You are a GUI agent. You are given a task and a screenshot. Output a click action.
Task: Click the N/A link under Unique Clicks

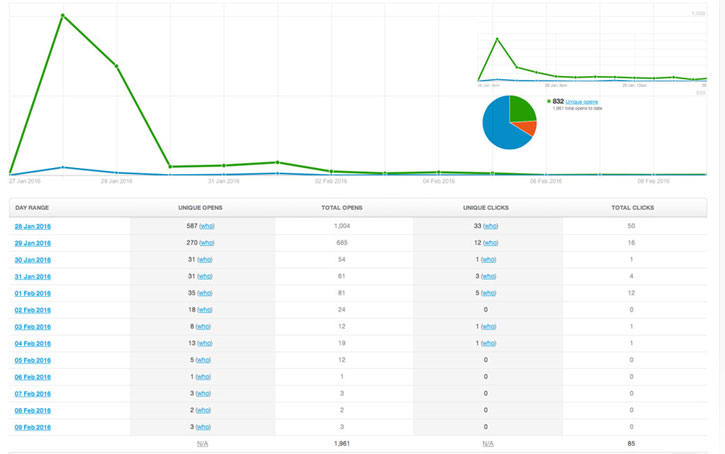(x=488, y=444)
